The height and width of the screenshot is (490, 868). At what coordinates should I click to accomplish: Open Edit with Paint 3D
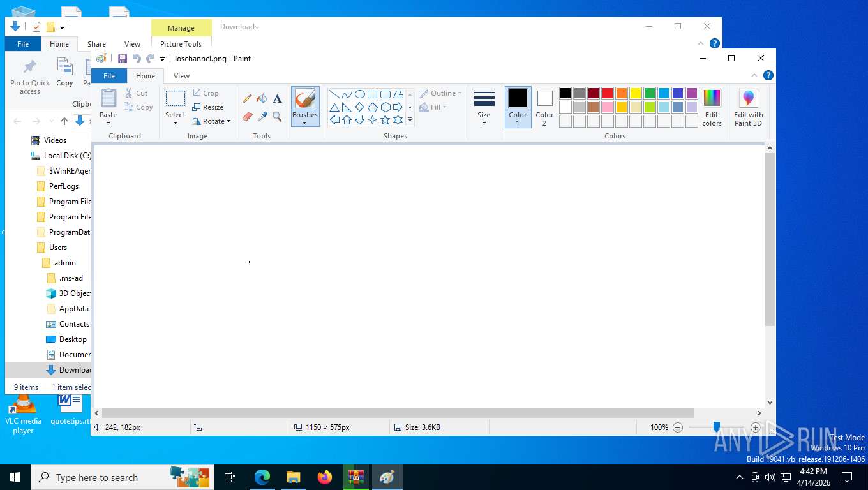748,107
